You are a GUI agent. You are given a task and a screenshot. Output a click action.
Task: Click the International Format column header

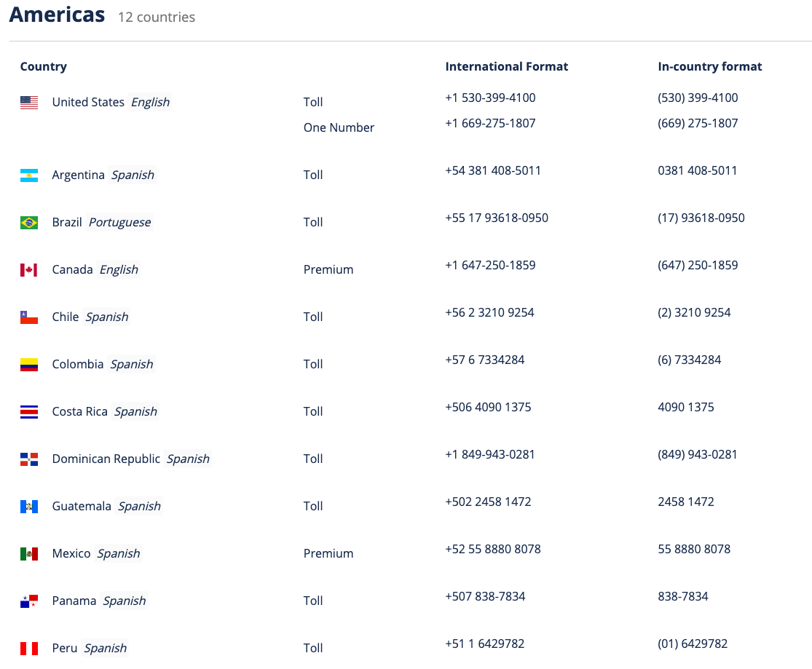506,67
